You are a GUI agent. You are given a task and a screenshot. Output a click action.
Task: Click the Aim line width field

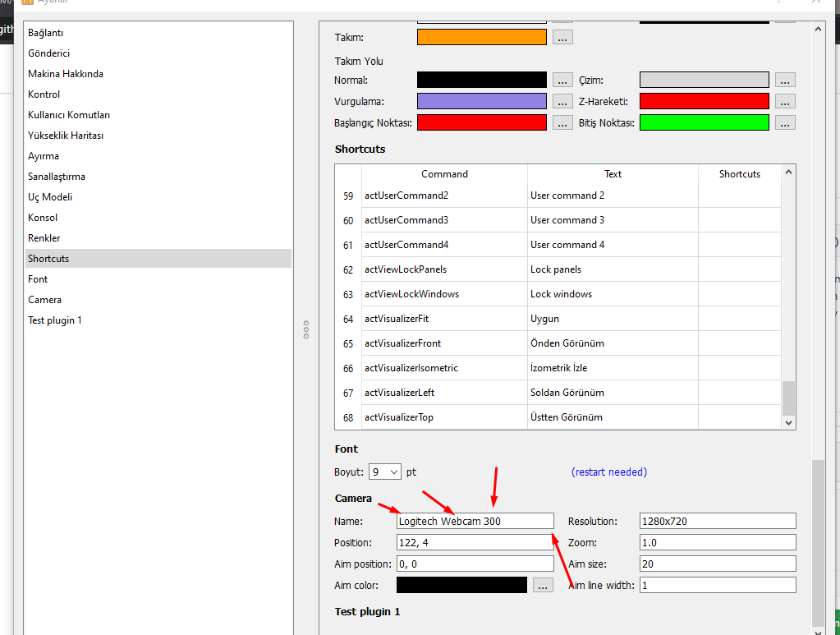718,585
